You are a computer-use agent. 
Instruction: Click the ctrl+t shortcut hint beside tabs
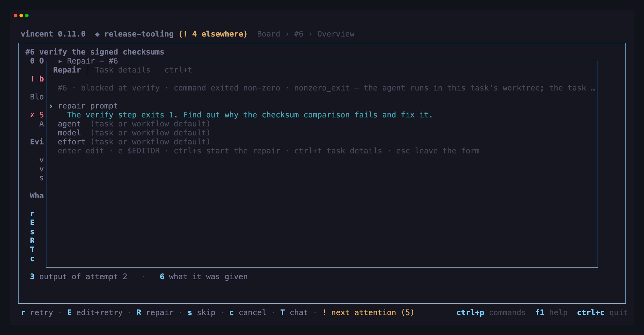coord(178,70)
